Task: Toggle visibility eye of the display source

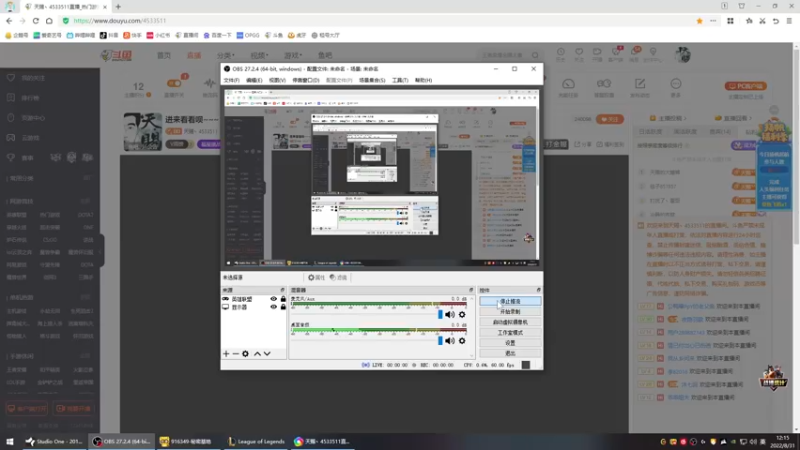Action: coord(273,307)
